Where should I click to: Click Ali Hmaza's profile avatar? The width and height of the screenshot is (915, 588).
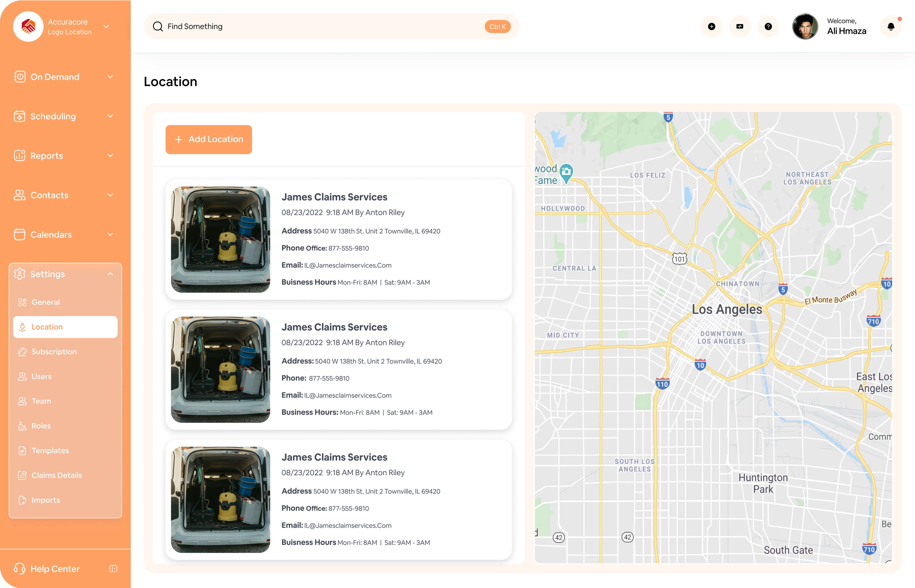[x=805, y=26]
